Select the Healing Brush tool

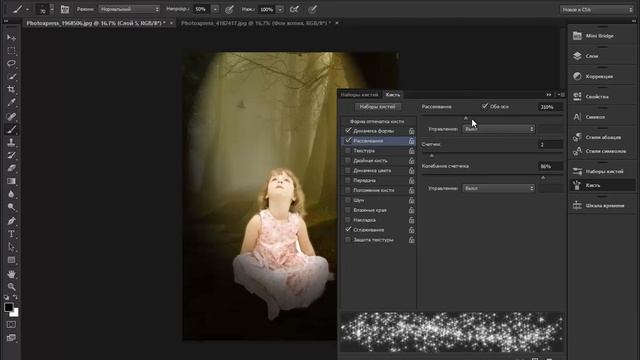coord(11,117)
